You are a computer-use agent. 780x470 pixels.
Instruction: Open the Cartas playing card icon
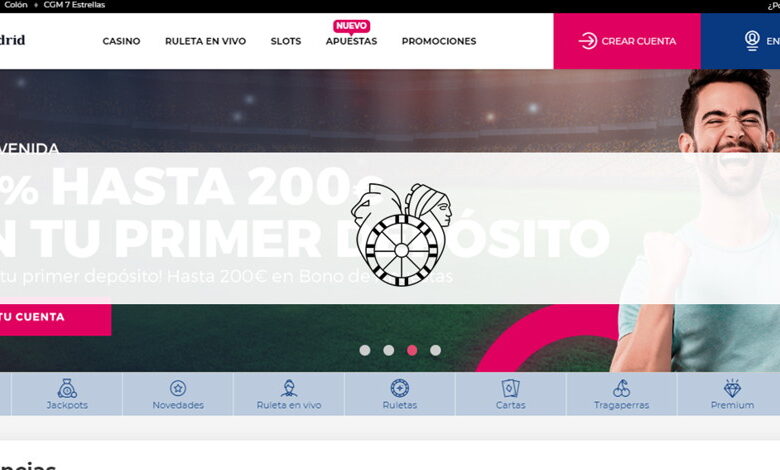pos(510,388)
